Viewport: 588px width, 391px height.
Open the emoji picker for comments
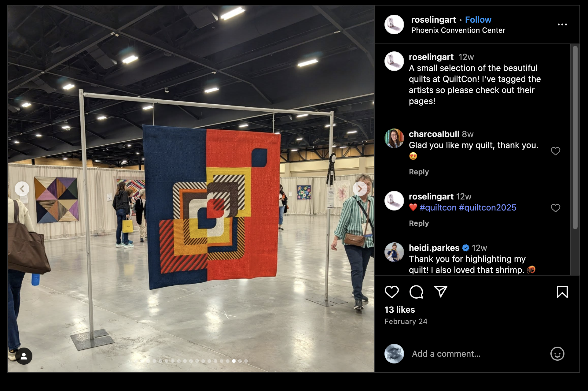(x=557, y=354)
